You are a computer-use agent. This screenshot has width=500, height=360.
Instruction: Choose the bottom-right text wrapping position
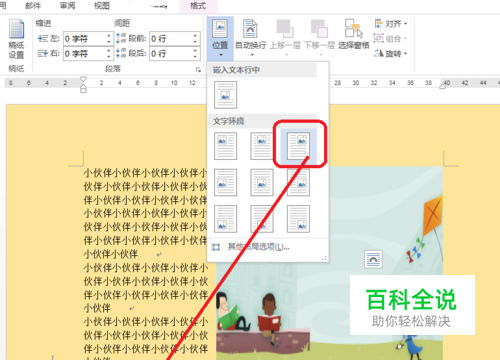[298, 219]
